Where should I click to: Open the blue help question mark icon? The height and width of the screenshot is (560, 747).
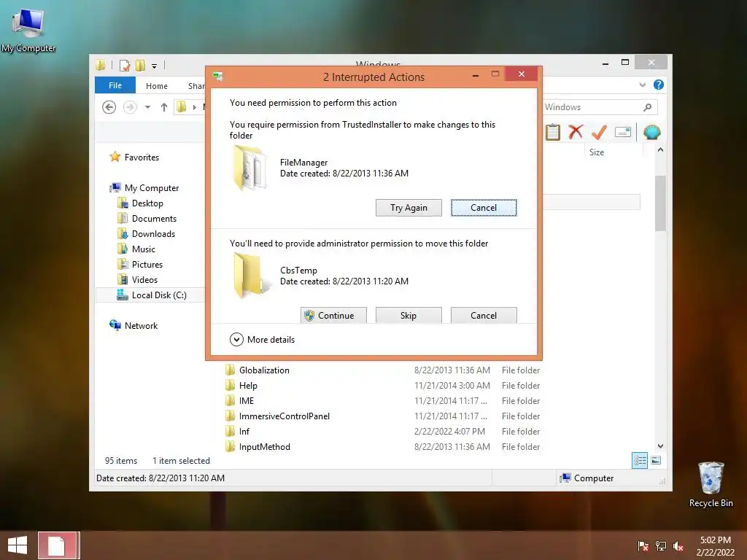tap(659, 85)
